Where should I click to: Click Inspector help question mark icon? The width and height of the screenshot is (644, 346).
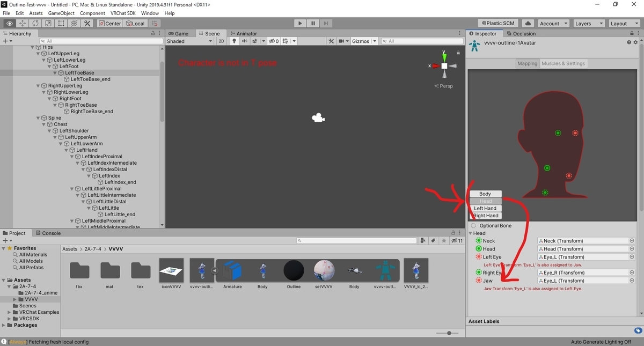coord(629,42)
